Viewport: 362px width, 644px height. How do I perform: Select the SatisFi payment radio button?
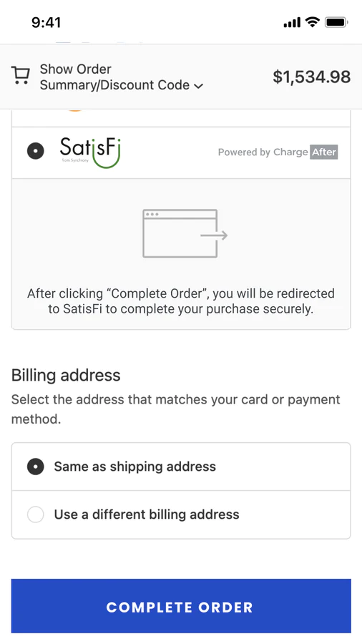(36, 151)
